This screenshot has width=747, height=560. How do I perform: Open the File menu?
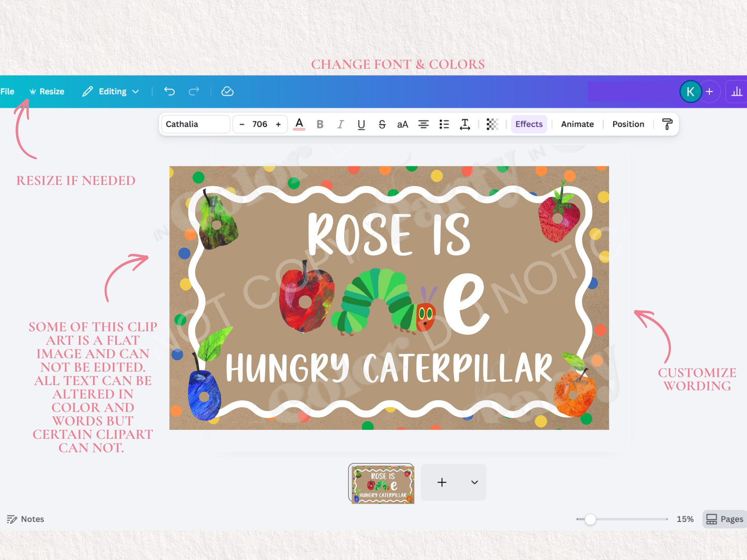(7, 91)
